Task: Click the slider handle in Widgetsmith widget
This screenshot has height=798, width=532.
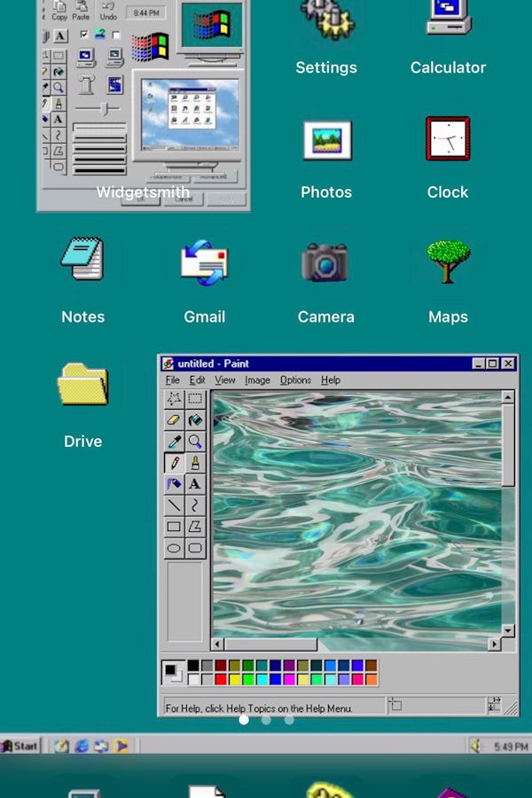Action: 106,108
